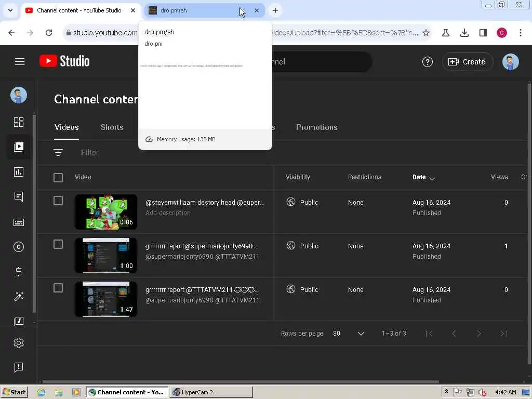
Task: Click the 0:06 Yoshi video thumbnail
Action: [106, 212]
